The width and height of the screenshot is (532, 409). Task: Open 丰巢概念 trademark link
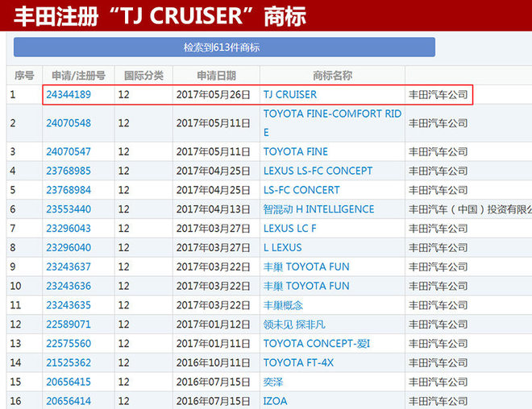(283, 305)
